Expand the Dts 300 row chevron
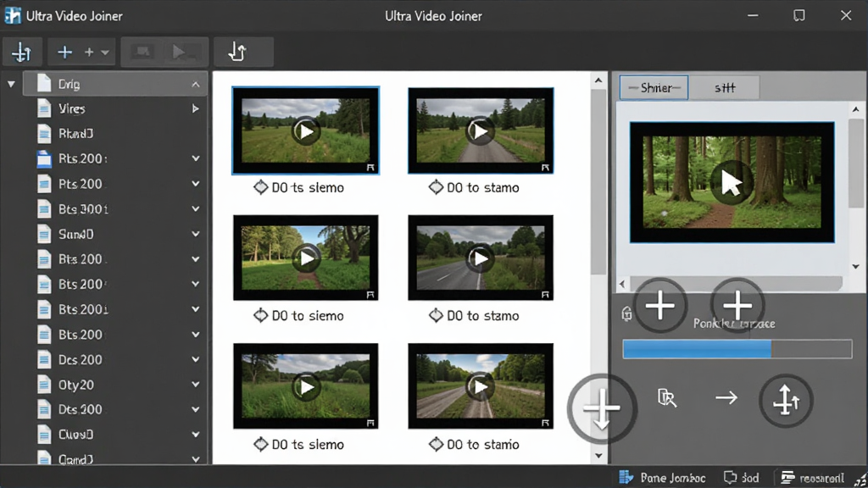The image size is (868, 488). 196,409
